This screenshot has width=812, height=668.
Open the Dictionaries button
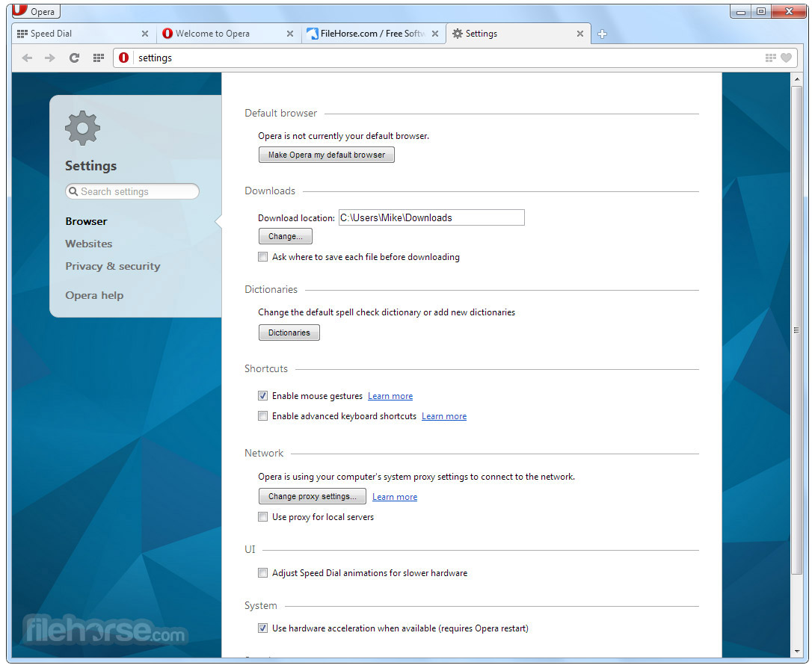(289, 333)
